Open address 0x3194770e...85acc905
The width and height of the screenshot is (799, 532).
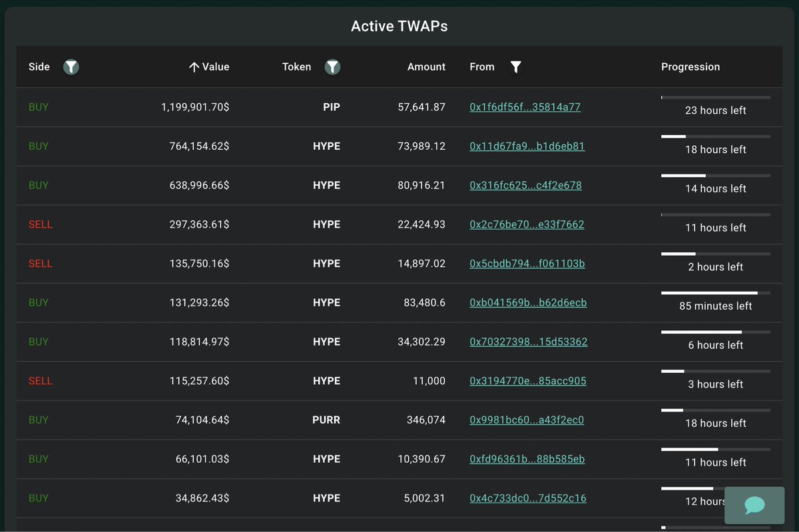528,381
